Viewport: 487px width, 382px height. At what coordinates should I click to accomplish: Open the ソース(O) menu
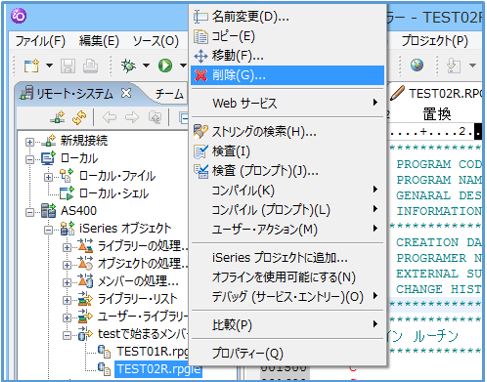click(x=156, y=41)
